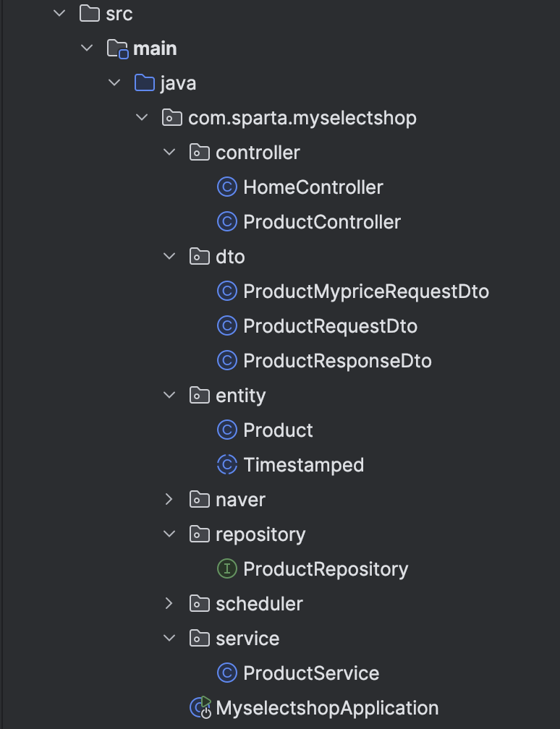Screen dimensions: 560x729
Task: Open the ProductResponseDto class
Action: tap(337, 361)
